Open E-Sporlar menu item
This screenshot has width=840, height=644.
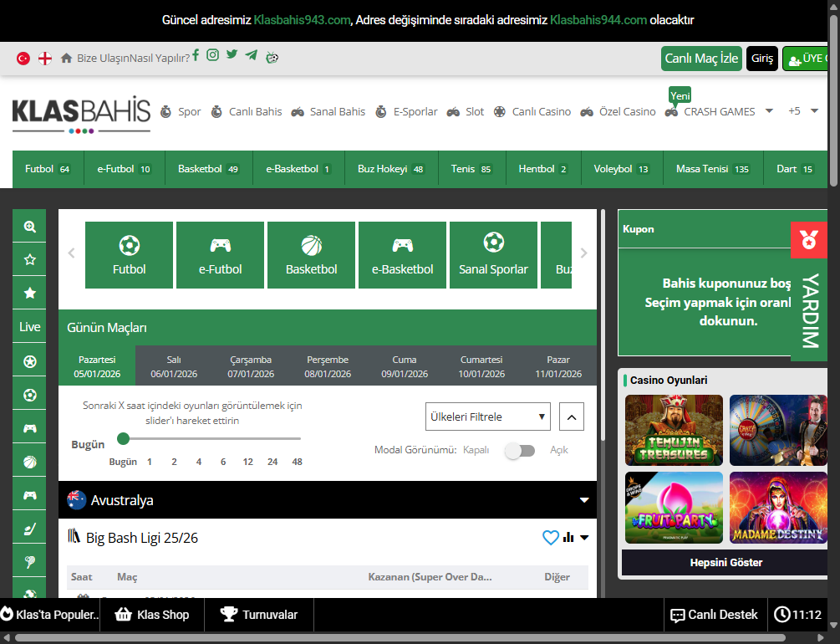[406, 111]
